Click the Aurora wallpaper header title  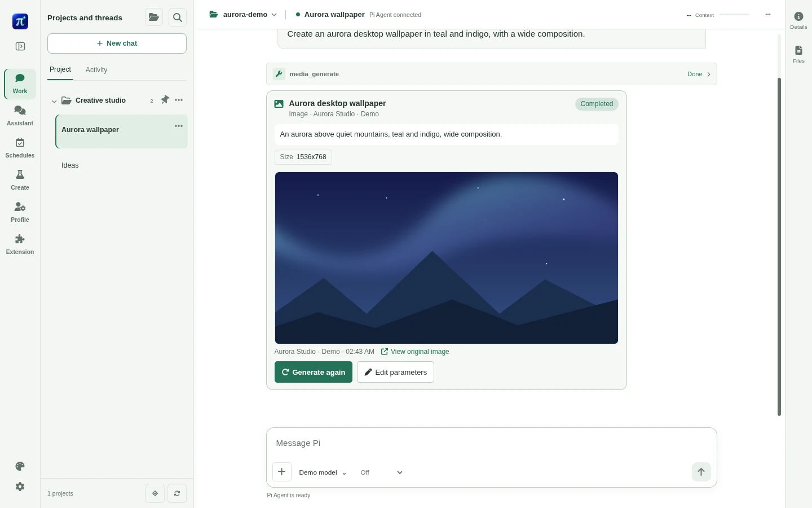[334, 15]
